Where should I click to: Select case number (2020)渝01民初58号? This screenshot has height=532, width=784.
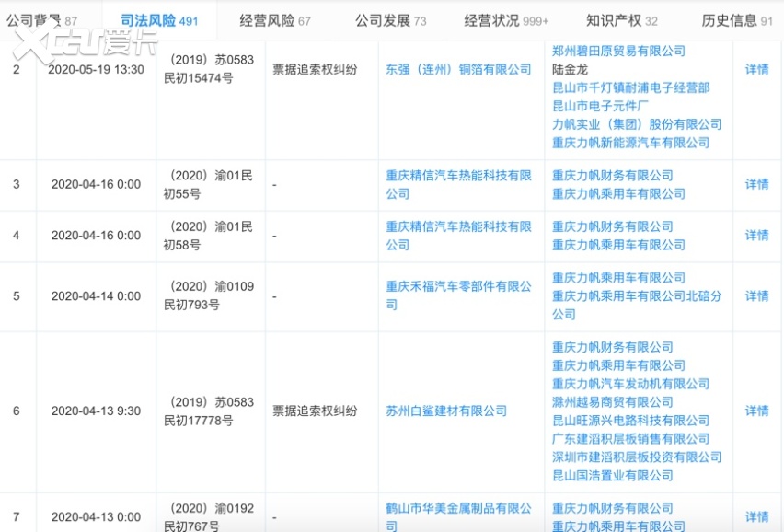(x=208, y=236)
